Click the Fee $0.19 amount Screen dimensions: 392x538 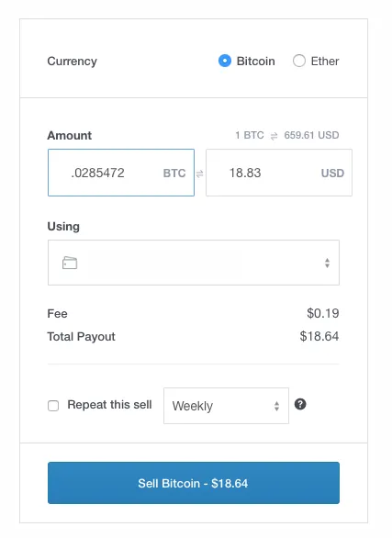click(x=323, y=313)
